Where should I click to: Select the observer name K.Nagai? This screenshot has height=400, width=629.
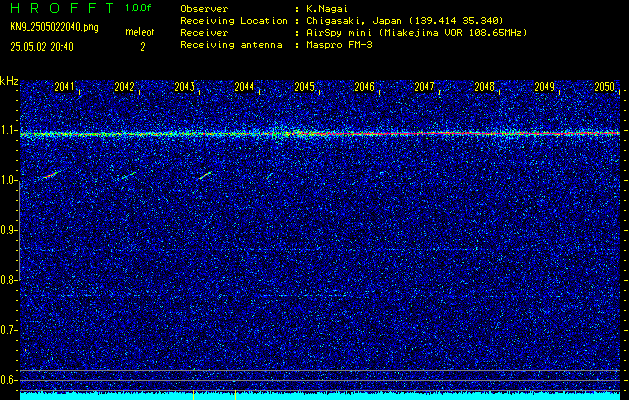point(327,9)
